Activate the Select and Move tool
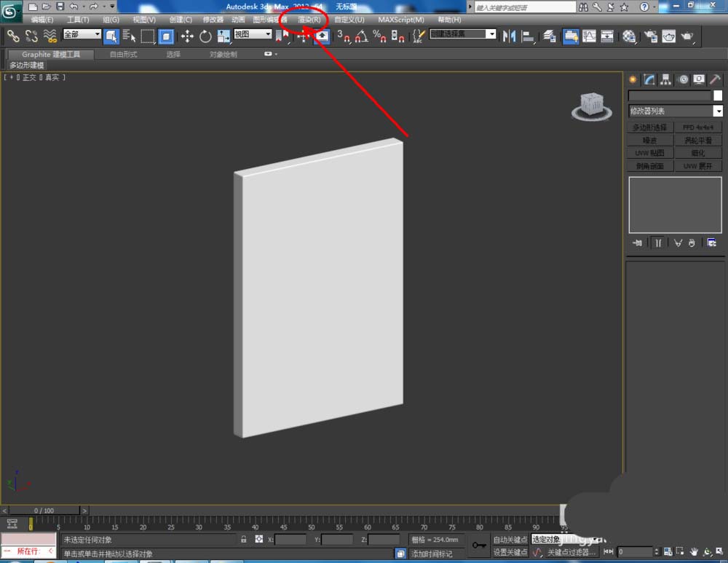 pos(187,36)
